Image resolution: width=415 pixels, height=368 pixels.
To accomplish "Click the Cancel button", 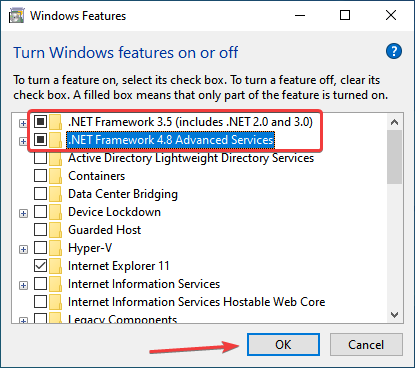I will coord(366,344).
